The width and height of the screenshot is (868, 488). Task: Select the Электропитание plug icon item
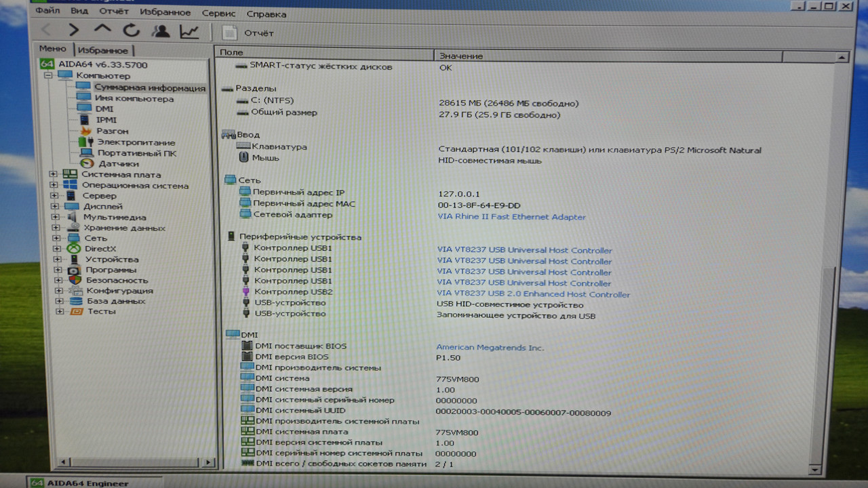tap(85, 142)
